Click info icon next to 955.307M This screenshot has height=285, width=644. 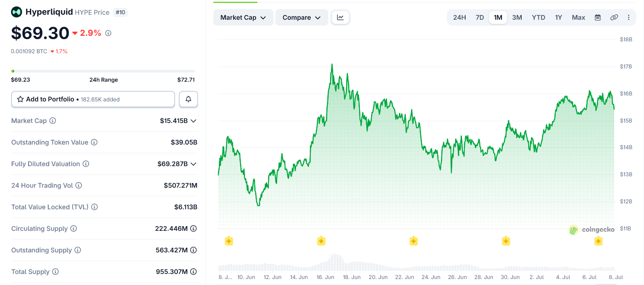(x=194, y=272)
